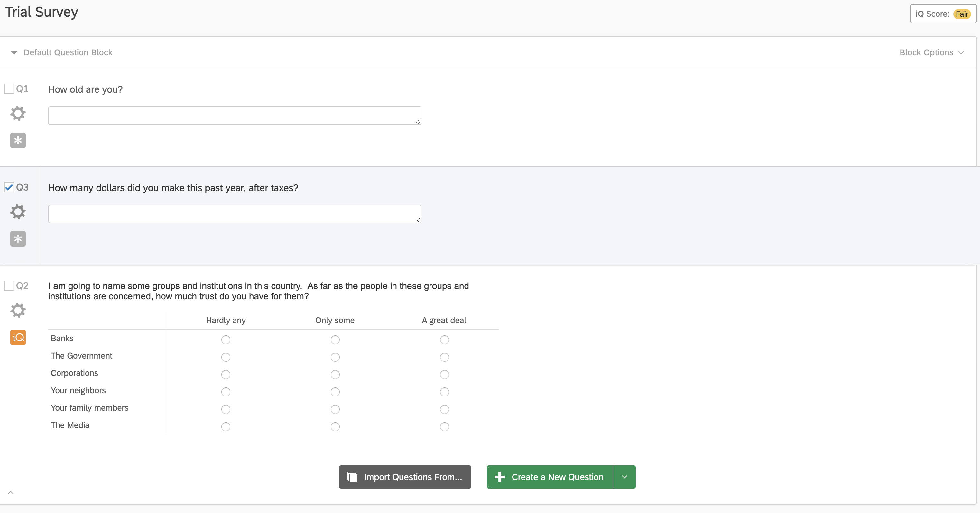Click Q1 asterisk required-response icon
The height and width of the screenshot is (513, 980).
(18, 140)
